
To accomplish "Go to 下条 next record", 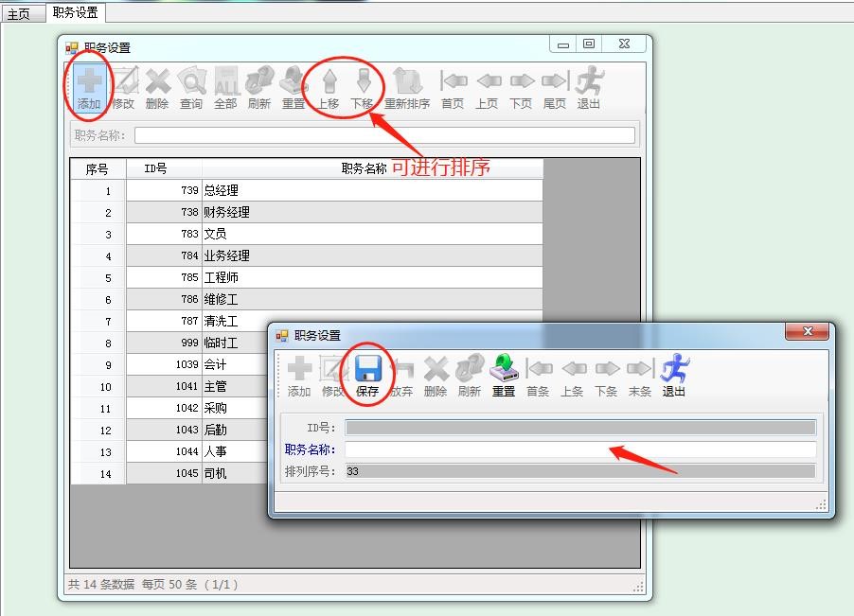I will (x=606, y=376).
